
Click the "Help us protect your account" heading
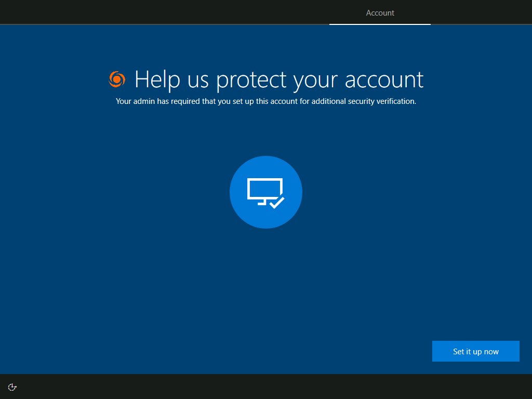pos(278,79)
